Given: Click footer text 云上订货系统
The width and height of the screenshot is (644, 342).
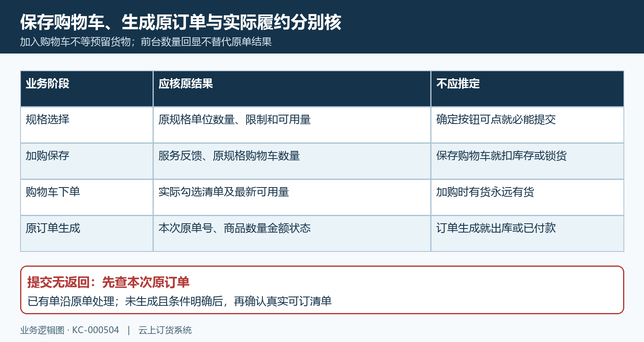Looking at the screenshot, I should (165, 330).
